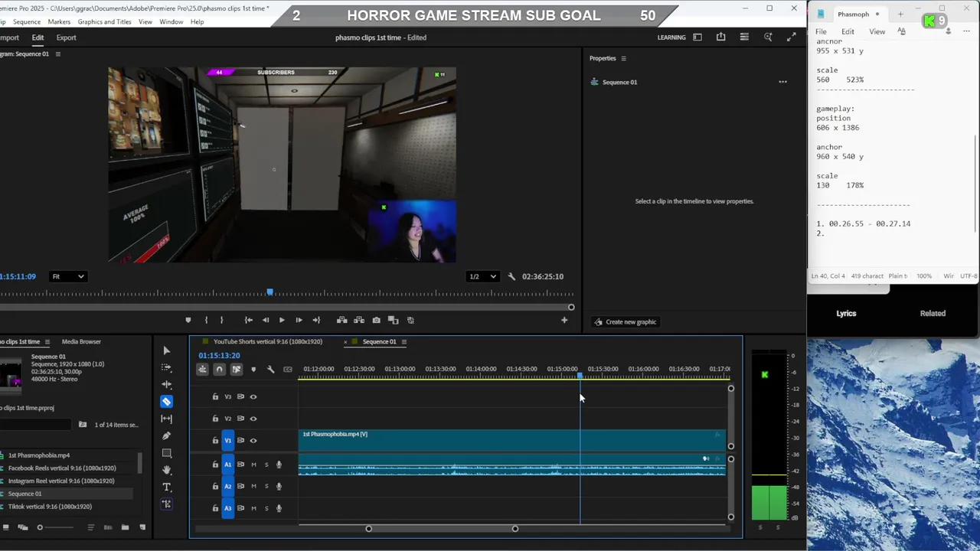The image size is (980, 551).
Task: Switch to the Export tab
Action: (x=66, y=37)
